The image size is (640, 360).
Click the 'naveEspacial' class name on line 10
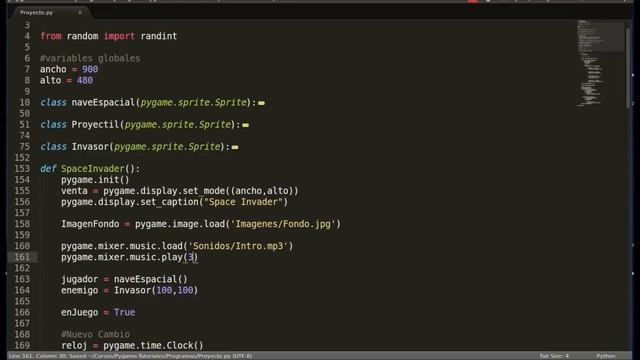(103, 102)
